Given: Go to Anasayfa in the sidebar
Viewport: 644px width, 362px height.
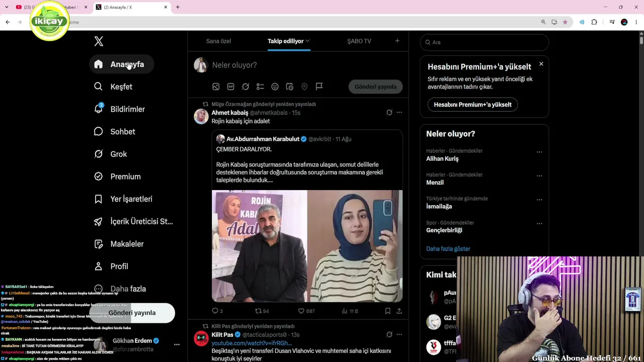Looking at the screenshot, I should tap(121, 64).
